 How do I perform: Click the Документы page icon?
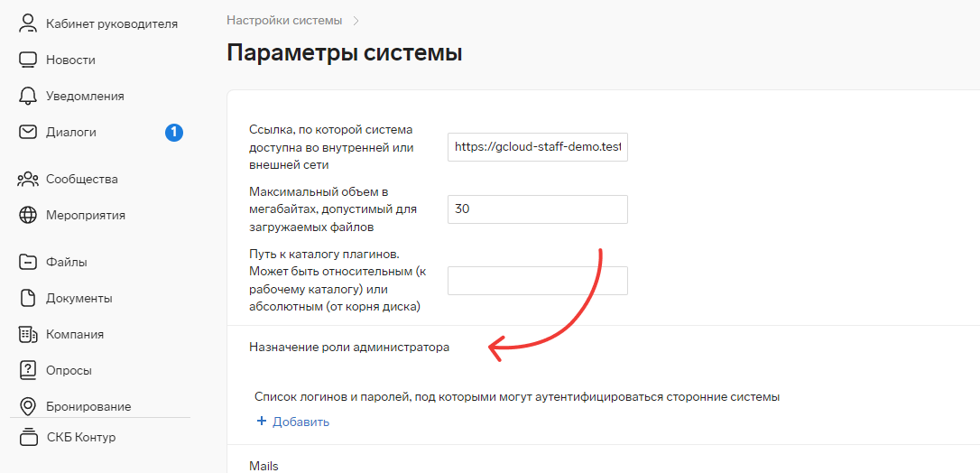[x=27, y=298]
